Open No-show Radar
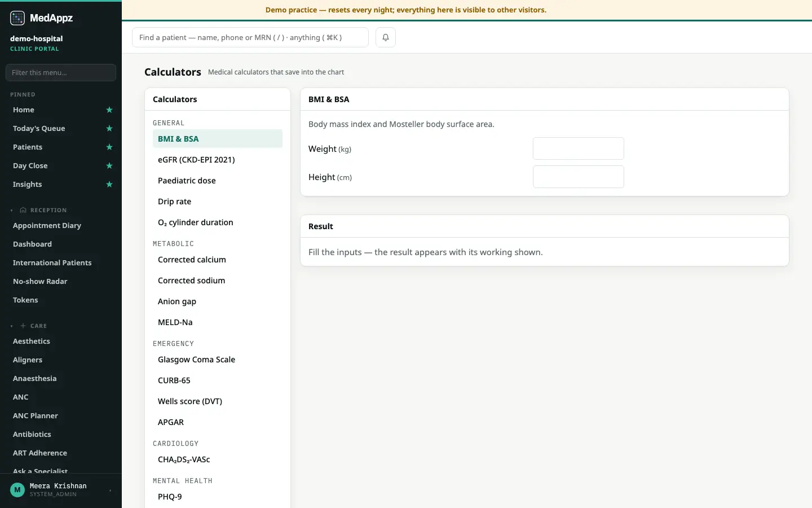 (40, 282)
